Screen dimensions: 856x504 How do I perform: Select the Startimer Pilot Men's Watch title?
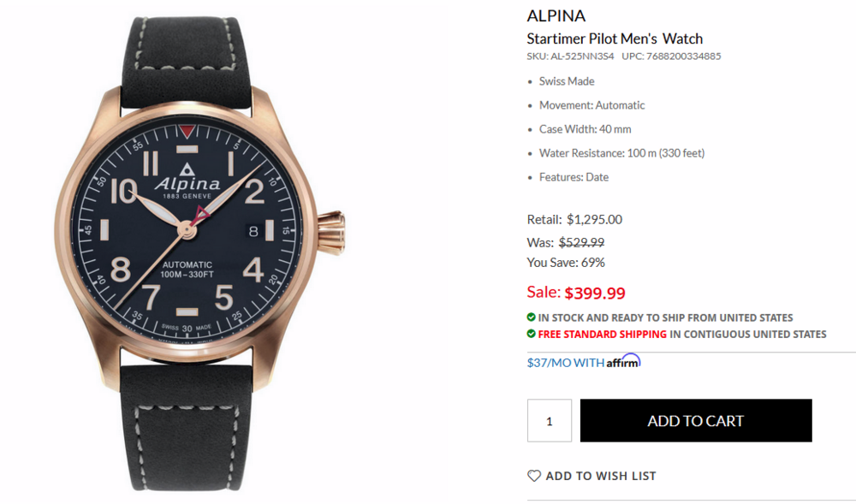coord(615,39)
